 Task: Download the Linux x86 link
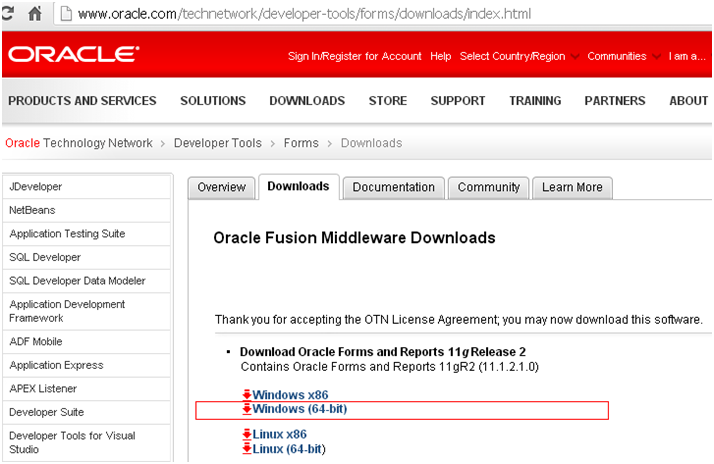(280, 434)
